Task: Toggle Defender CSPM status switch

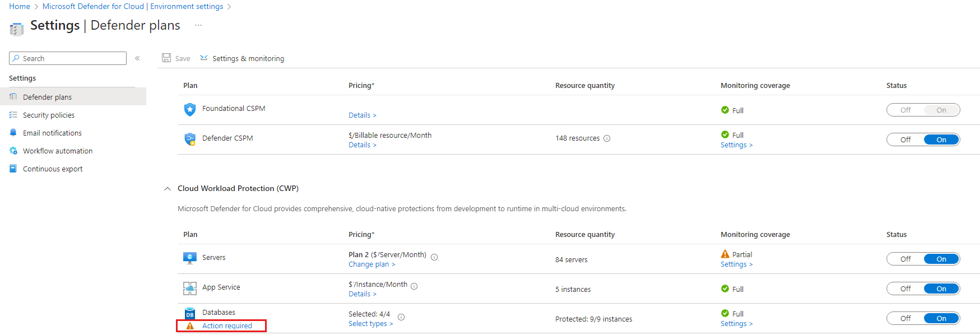Action: click(923, 139)
